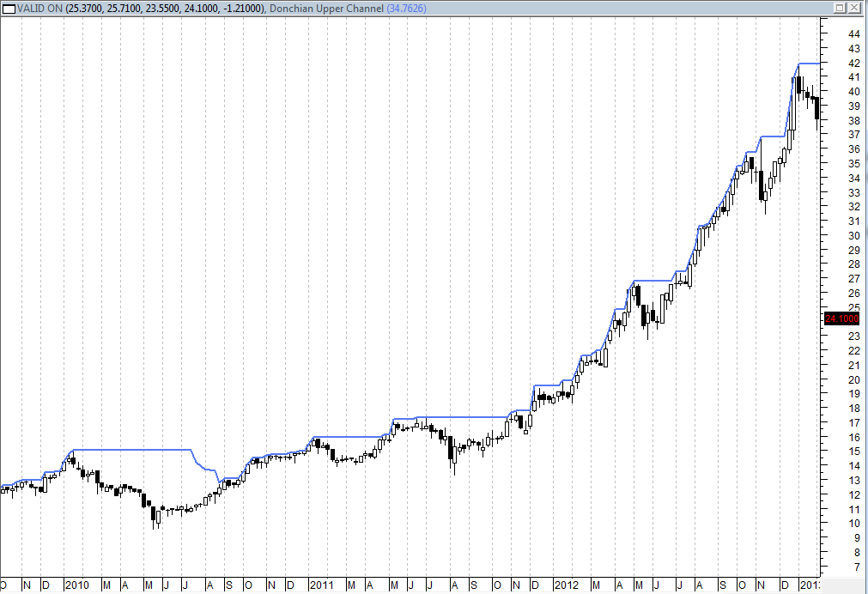Viewport: 868px width, 594px height.
Task: Click the red 24.1000 current price tag
Action: [840, 318]
